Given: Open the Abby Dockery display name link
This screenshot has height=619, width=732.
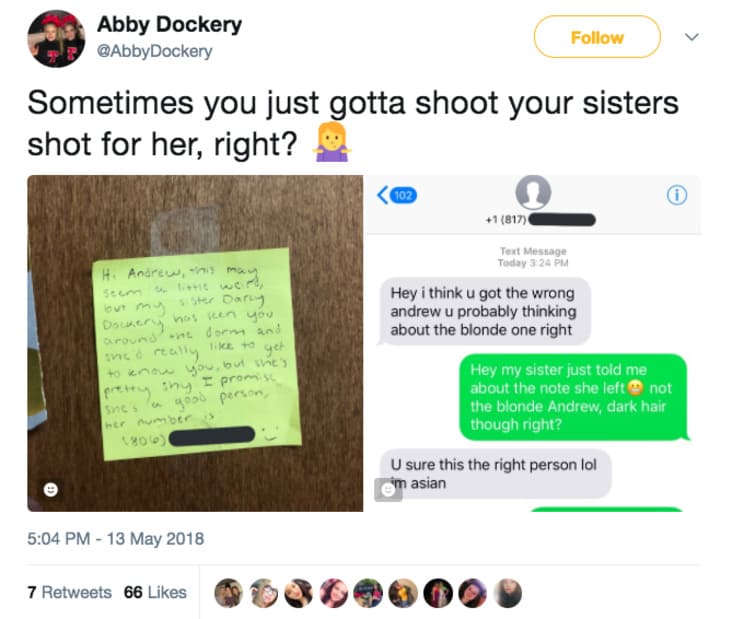Looking at the screenshot, I should pyautogui.click(x=169, y=24).
